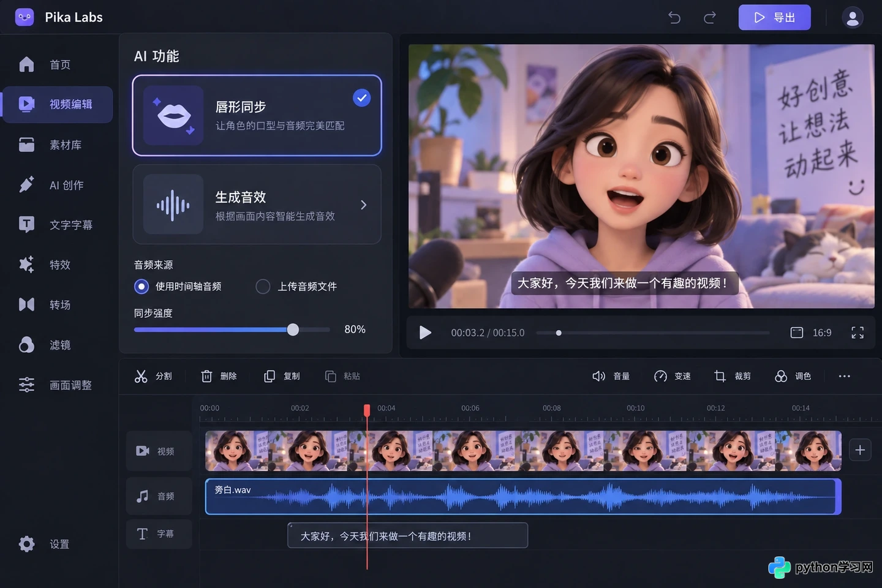Select the 视频 track header
Screen dimensions: 882x588
tap(159, 451)
